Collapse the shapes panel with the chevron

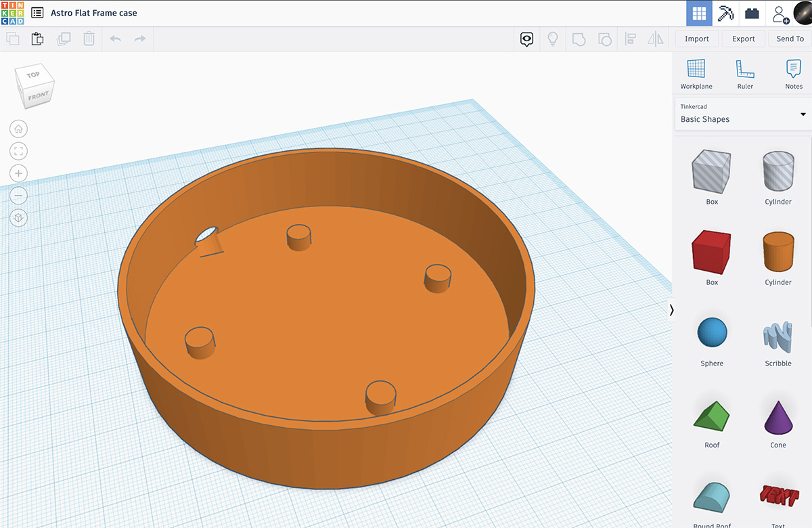tap(671, 310)
